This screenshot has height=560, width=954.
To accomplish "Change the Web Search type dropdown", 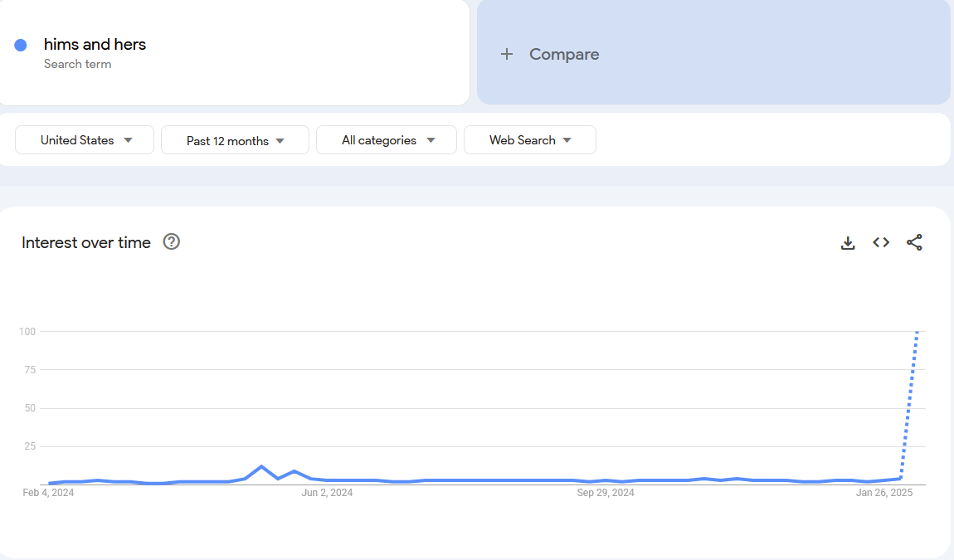I will (x=529, y=140).
